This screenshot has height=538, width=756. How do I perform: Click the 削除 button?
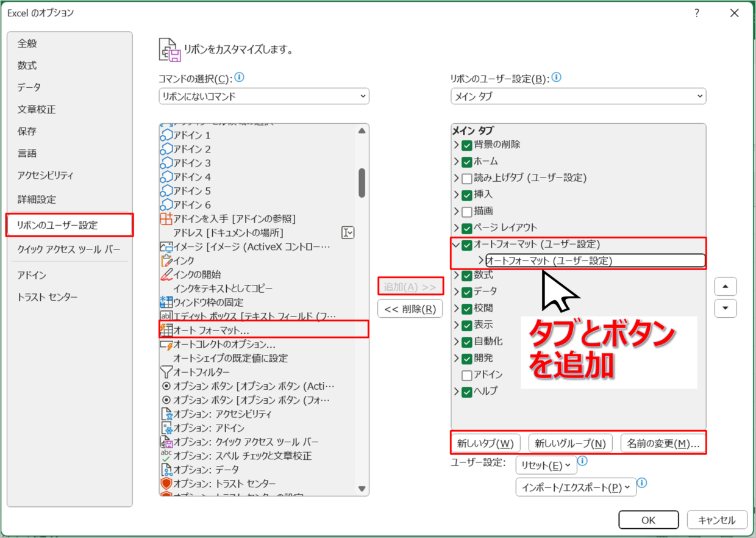click(x=410, y=309)
